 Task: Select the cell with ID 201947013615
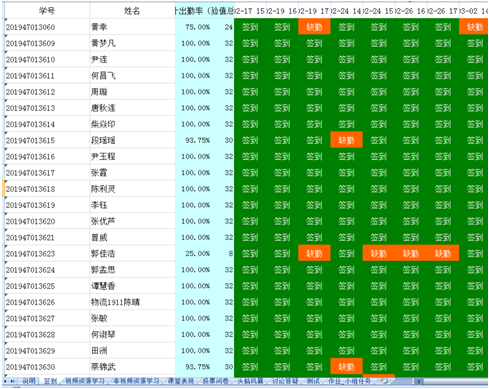pyautogui.click(x=47, y=140)
